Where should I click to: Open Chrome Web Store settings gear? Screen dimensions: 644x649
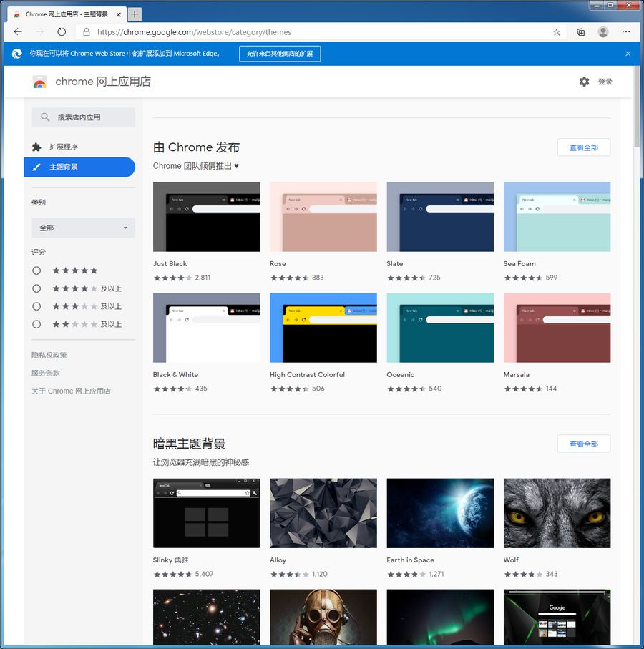[x=584, y=82]
